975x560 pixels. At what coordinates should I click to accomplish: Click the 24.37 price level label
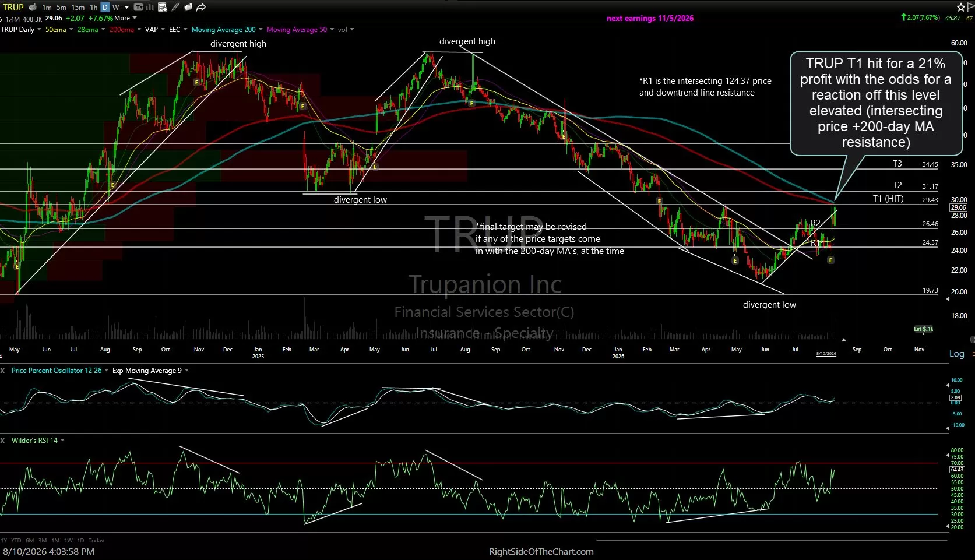coord(930,242)
